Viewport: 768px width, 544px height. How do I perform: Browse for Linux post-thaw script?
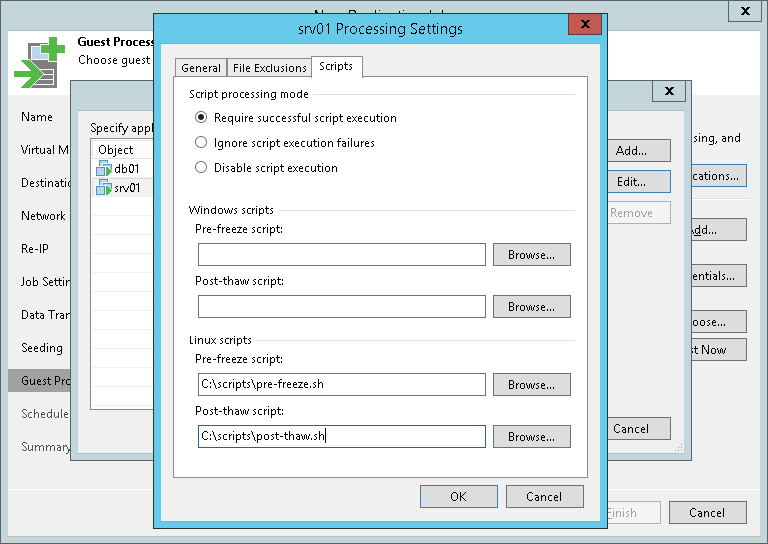(x=531, y=437)
